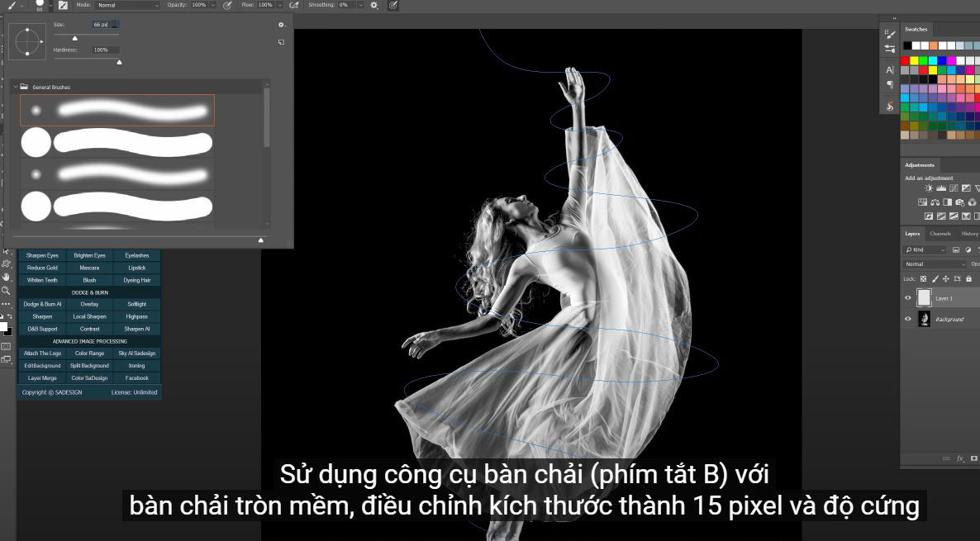Open Character panel icon in dock
This screenshot has height=541, width=980.
tap(890, 70)
